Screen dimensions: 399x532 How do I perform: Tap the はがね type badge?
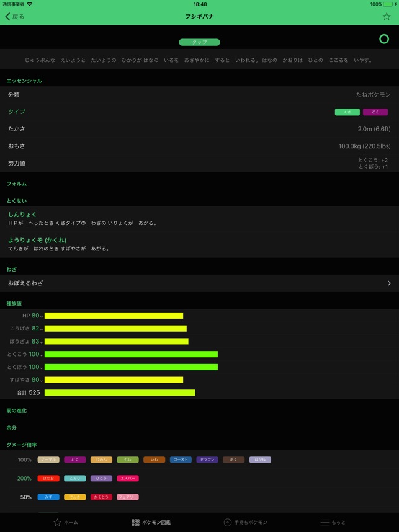pos(260,459)
